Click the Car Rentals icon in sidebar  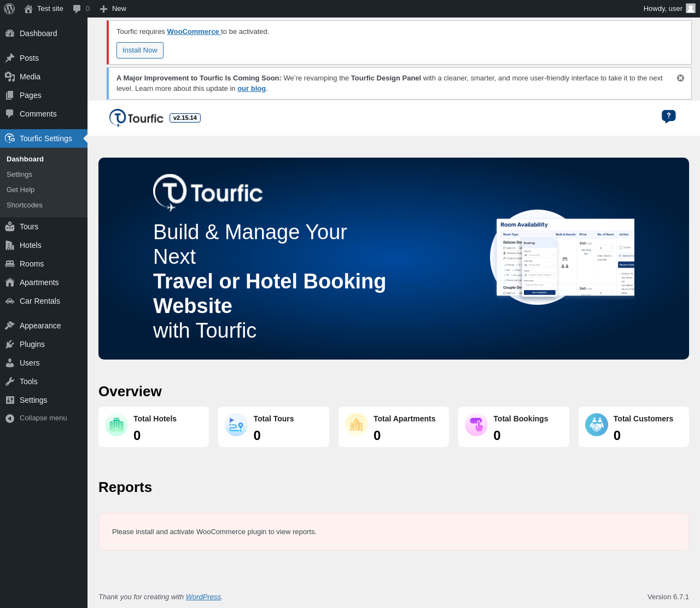coord(10,301)
